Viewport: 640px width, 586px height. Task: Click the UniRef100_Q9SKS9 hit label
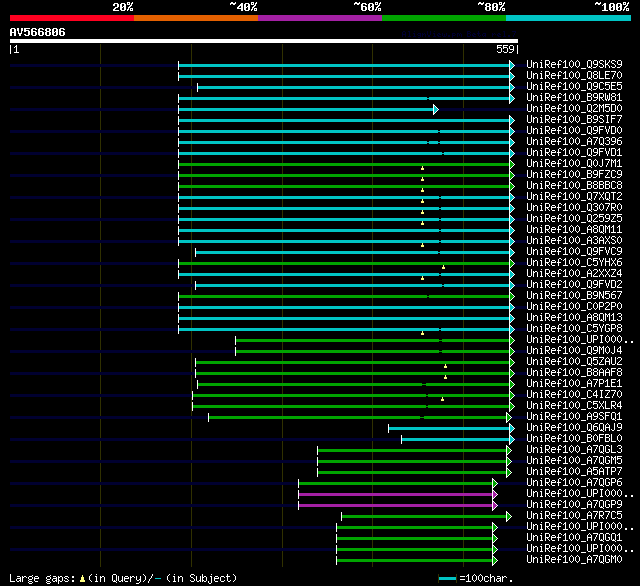574,64
